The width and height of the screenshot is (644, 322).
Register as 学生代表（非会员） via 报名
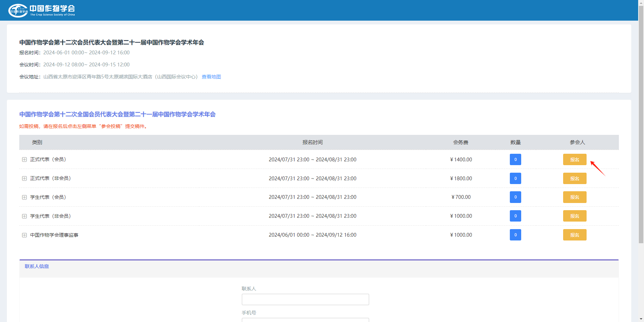point(575,216)
